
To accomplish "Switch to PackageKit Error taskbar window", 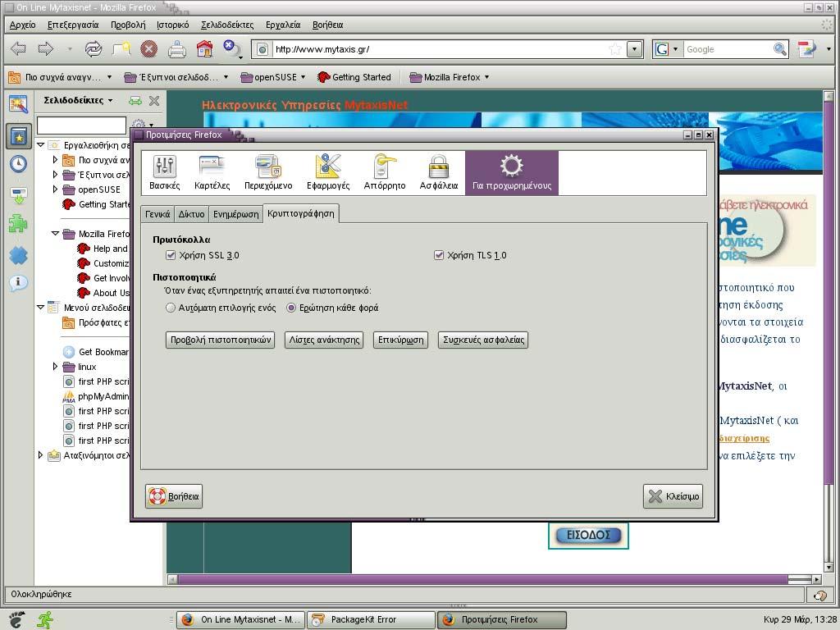I will [x=372, y=620].
